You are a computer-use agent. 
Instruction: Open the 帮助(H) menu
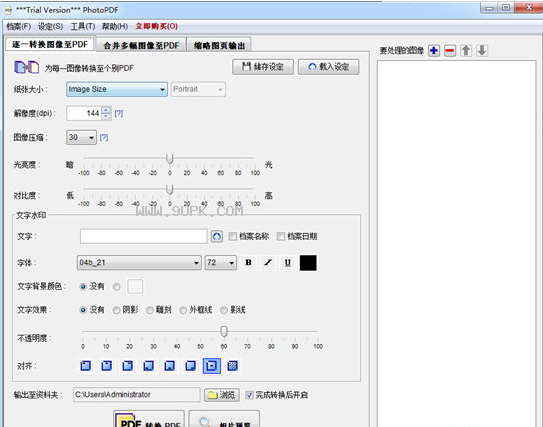click(x=115, y=26)
